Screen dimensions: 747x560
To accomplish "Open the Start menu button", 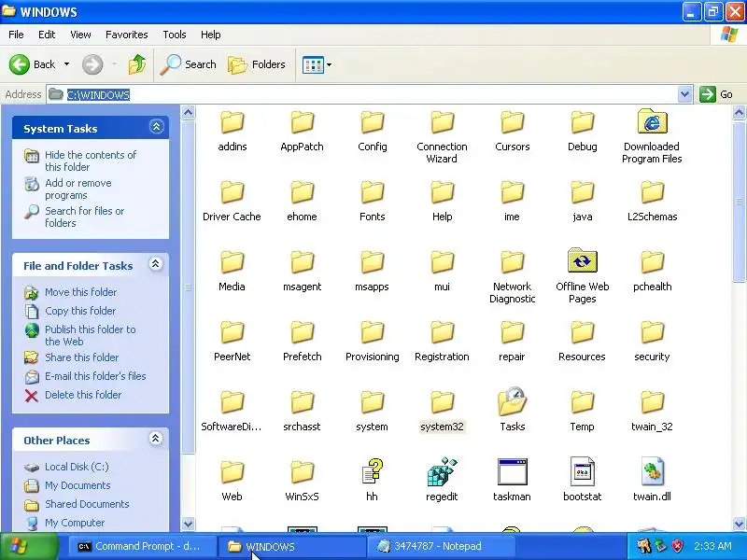I will (29, 546).
